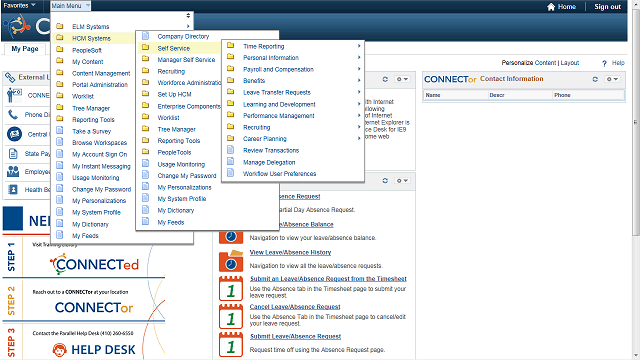Select the My Page tab
640x360 pixels.
tap(25, 49)
